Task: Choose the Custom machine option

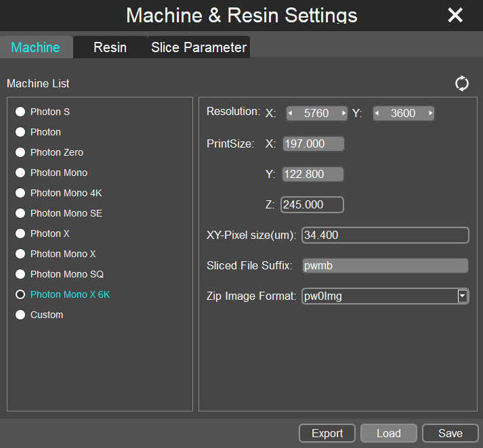Action: click(x=20, y=315)
